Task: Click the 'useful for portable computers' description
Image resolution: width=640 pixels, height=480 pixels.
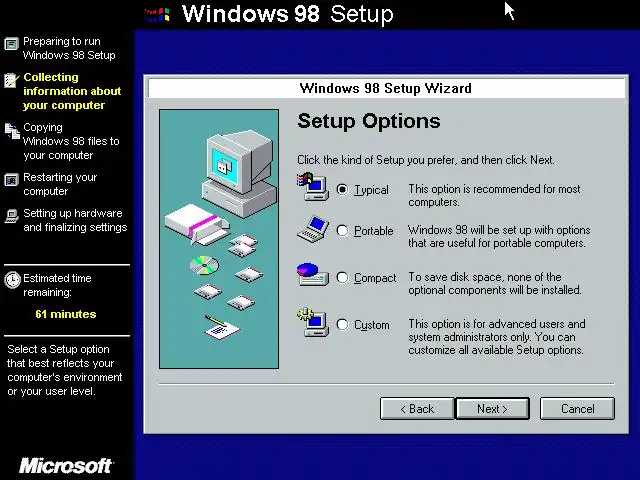Action: (x=499, y=236)
